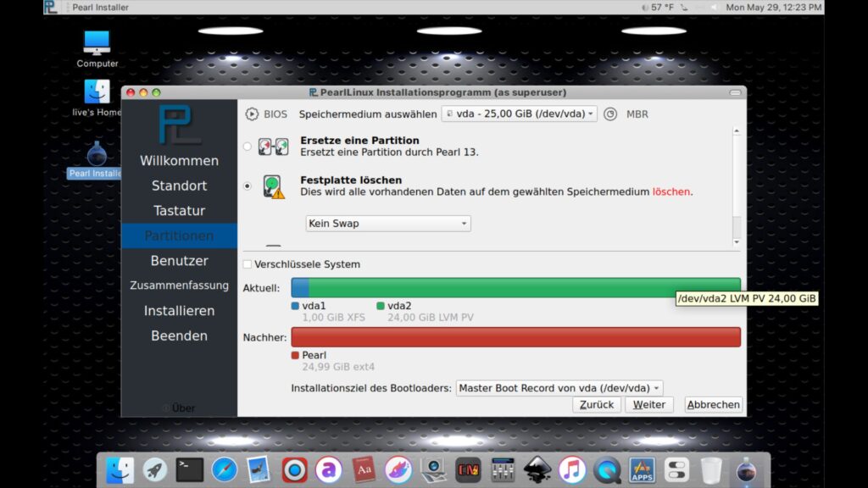868x488 pixels.
Task: Click the red löschen word
Action: coord(671,192)
